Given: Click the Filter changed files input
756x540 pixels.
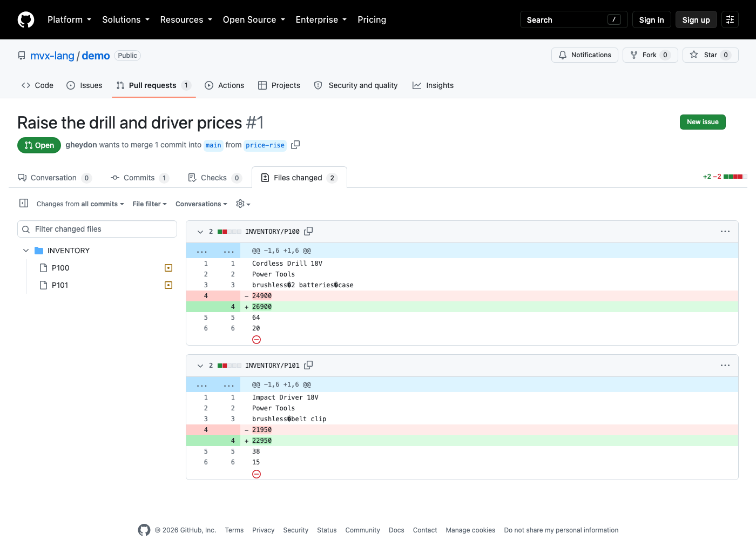Looking at the screenshot, I should click(x=97, y=229).
